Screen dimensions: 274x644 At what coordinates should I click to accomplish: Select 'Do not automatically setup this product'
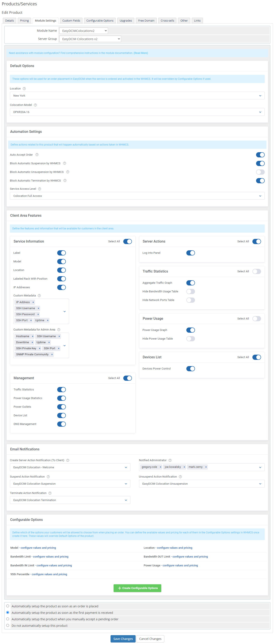(8, 625)
